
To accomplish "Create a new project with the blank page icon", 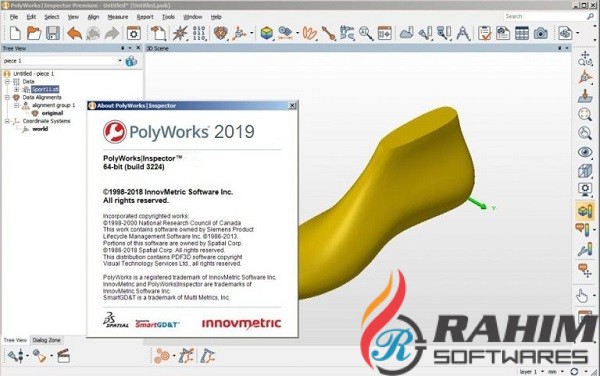I will [x=15, y=33].
